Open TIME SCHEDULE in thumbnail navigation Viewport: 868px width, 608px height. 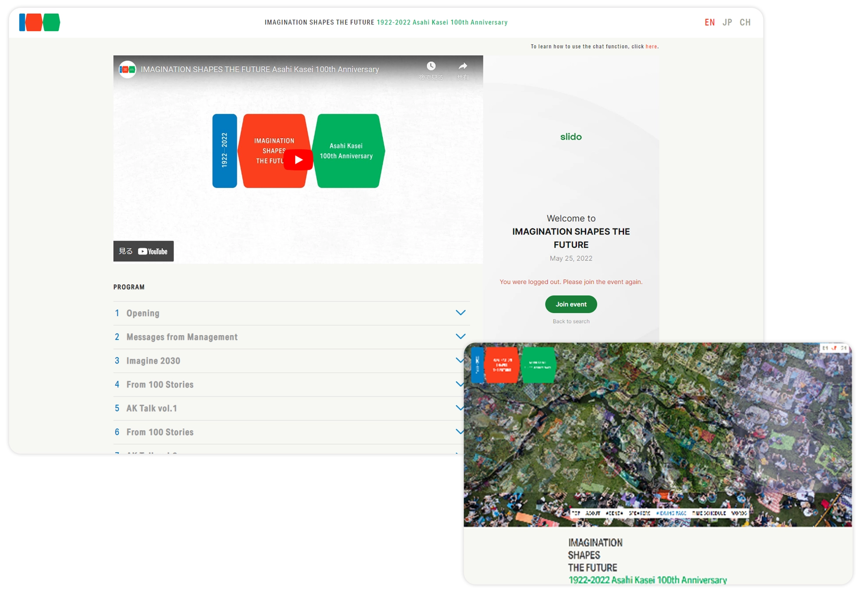(x=709, y=513)
